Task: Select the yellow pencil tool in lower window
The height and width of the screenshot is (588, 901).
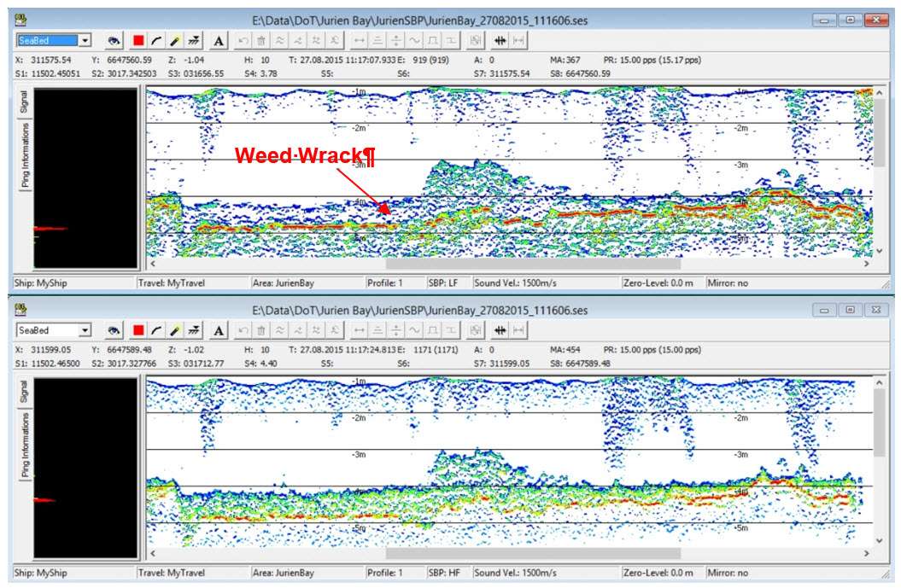Action: 174,330
